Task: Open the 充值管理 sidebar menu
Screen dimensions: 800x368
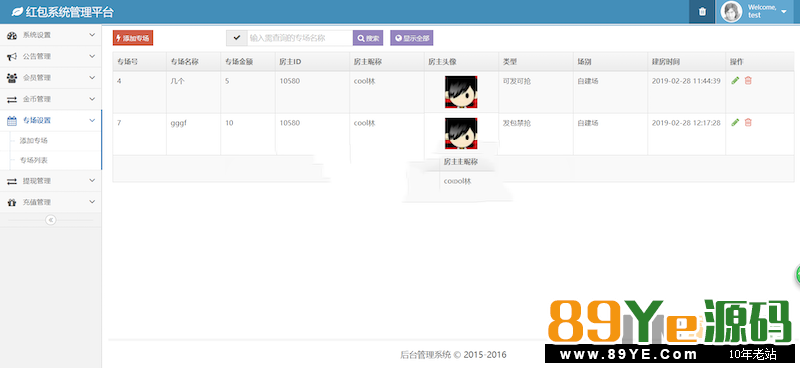Action: coord(51,203)
